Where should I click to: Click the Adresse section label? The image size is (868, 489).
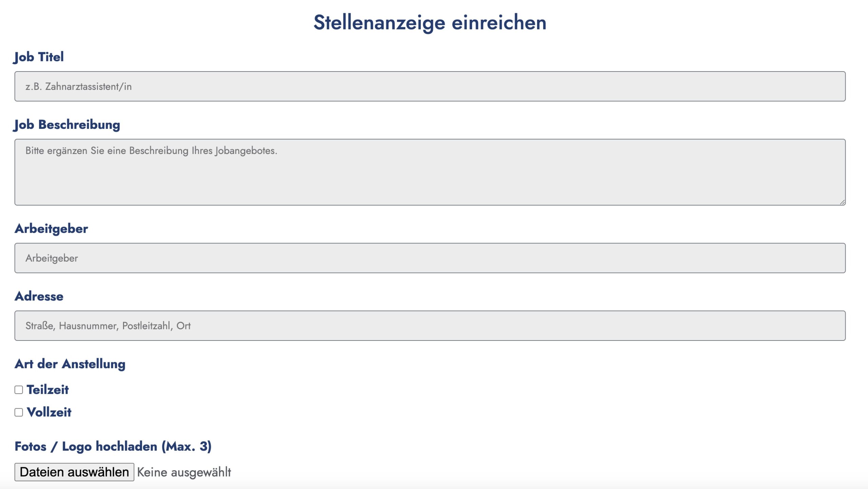pos(39,296)
